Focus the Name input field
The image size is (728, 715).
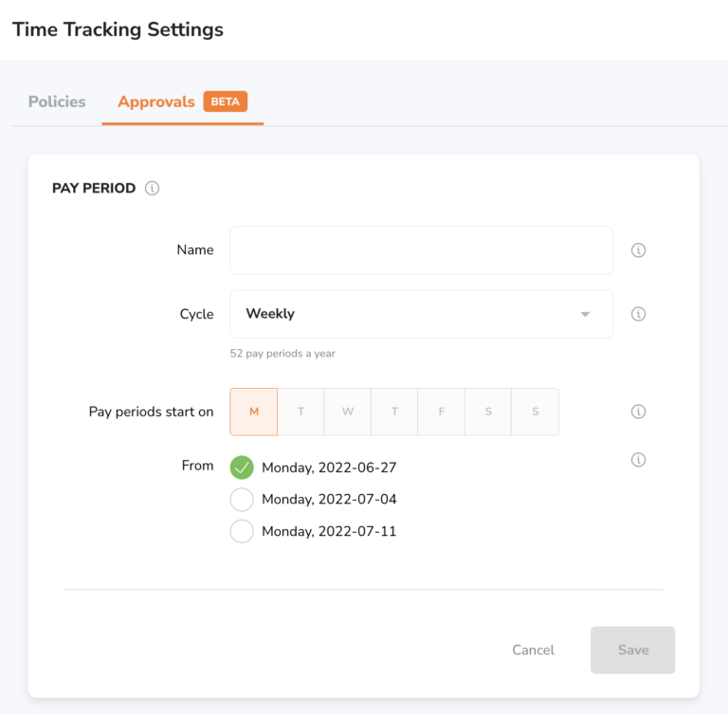coord(421,250)
